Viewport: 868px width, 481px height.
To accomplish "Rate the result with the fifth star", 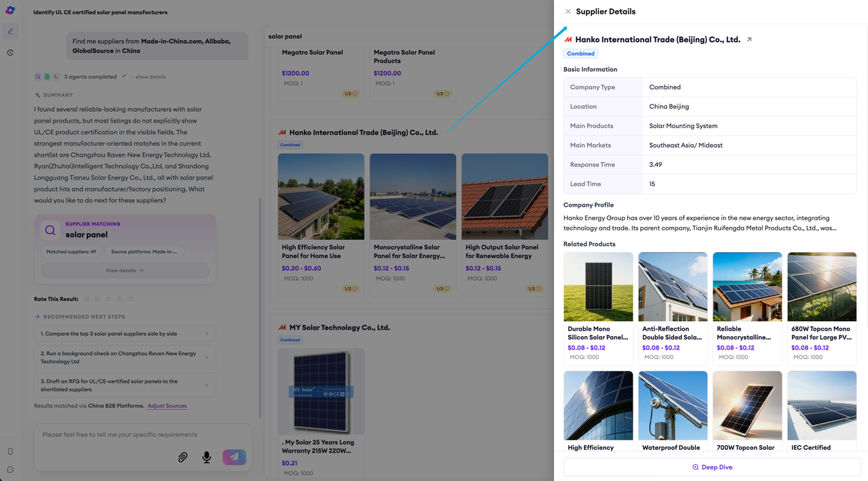I will tap(131, 299).
